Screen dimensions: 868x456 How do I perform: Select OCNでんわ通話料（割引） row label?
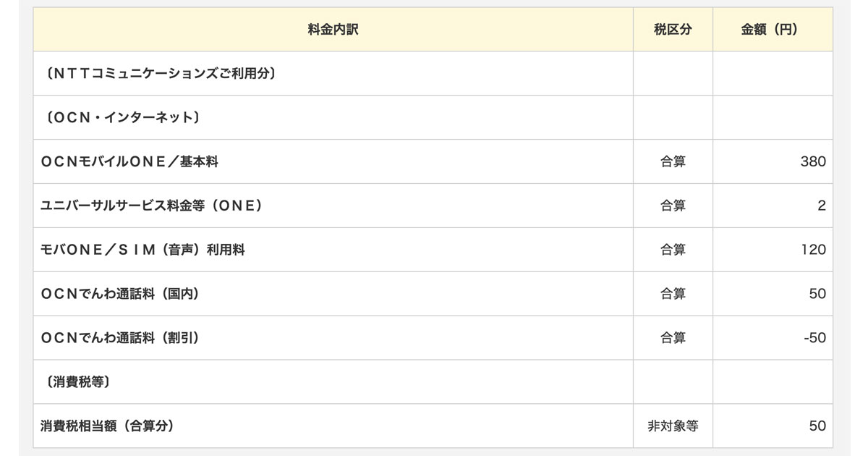pyautogui.click(x=119, y=338)
